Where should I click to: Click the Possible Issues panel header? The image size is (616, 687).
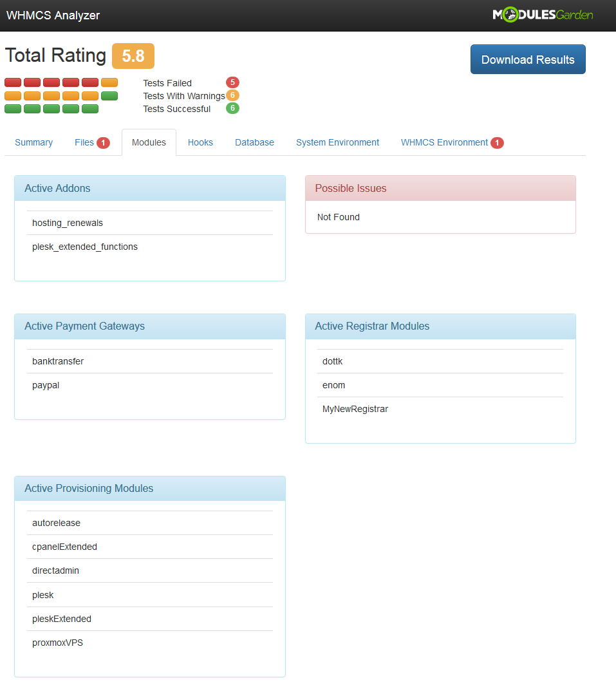click(440, 189)
